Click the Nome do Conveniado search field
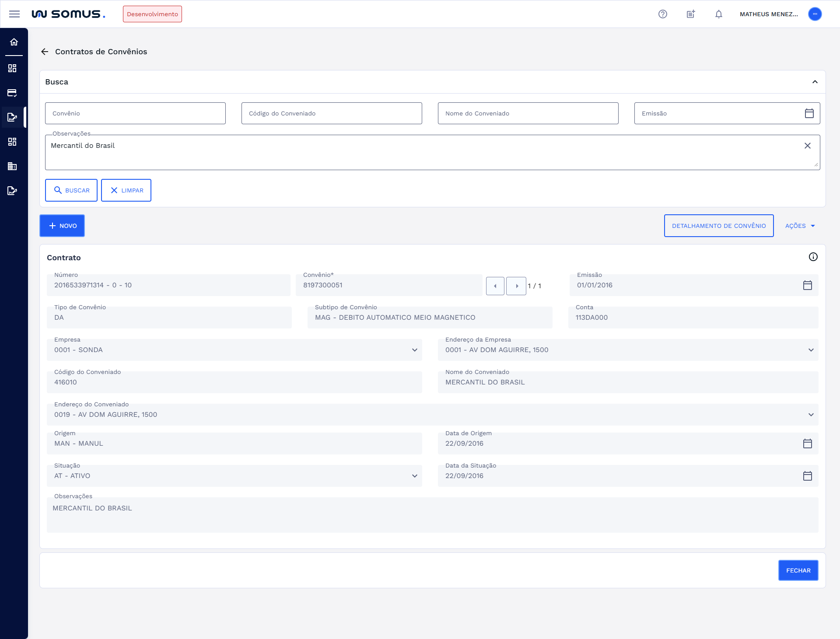 pos(528,113)
